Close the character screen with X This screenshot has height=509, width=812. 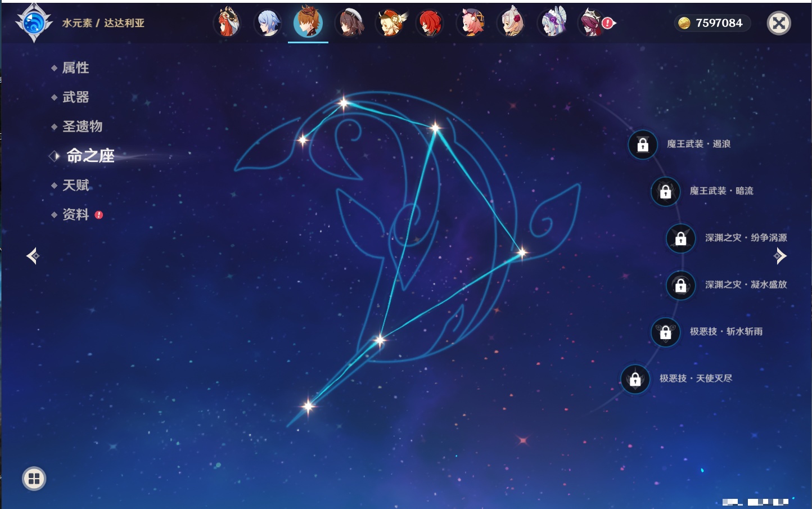pos(779,23)
